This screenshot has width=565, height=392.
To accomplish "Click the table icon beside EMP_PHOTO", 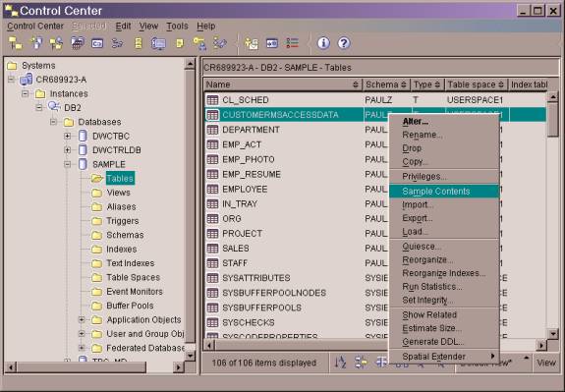I will (212, 159).
